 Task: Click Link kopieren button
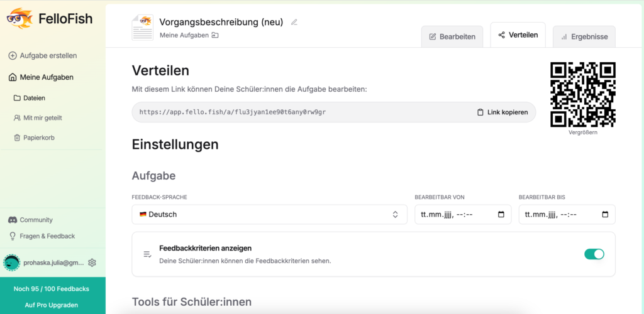(x=502, y=112)
